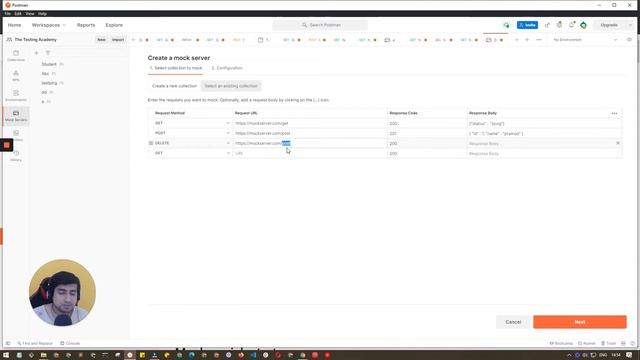Open the View menu

click(x=30, y=13)
